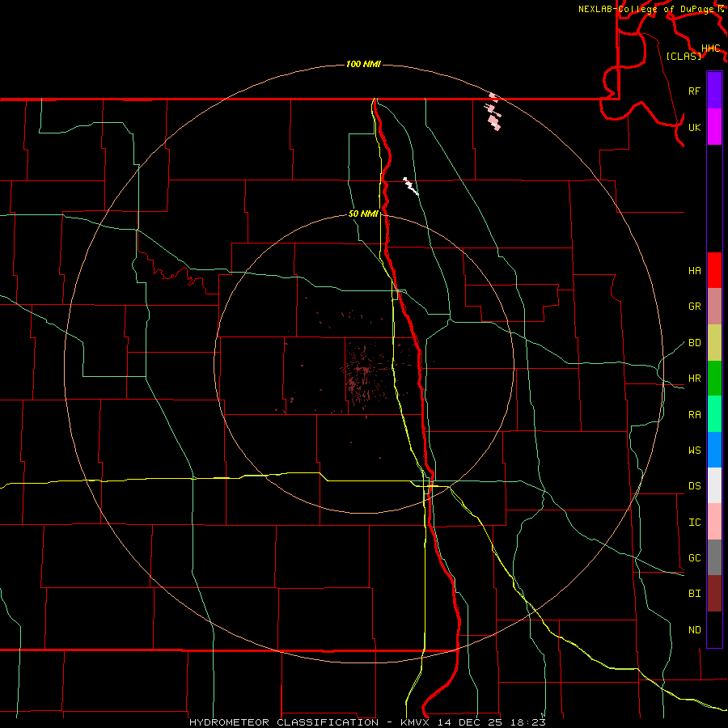The width and height of the screenshot is (728, 728).
Task: Click the 50 NMI range ring label
Action: pos(363,214)
